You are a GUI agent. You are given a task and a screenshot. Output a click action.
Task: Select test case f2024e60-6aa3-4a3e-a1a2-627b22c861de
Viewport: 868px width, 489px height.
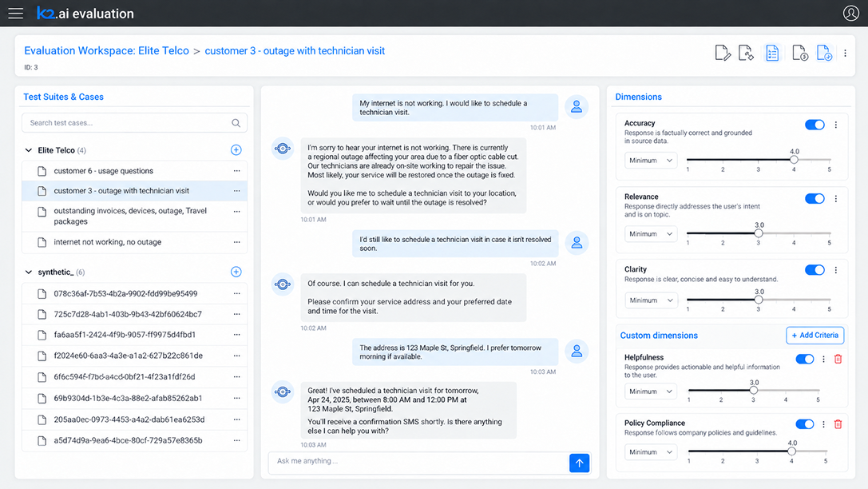click(x=134, y=356)
